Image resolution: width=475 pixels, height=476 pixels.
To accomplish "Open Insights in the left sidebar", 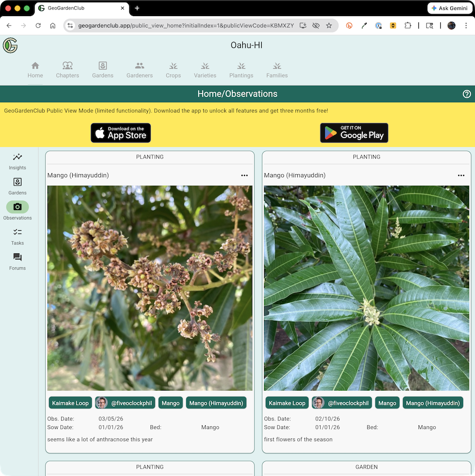I will click(x=17, y=161).
